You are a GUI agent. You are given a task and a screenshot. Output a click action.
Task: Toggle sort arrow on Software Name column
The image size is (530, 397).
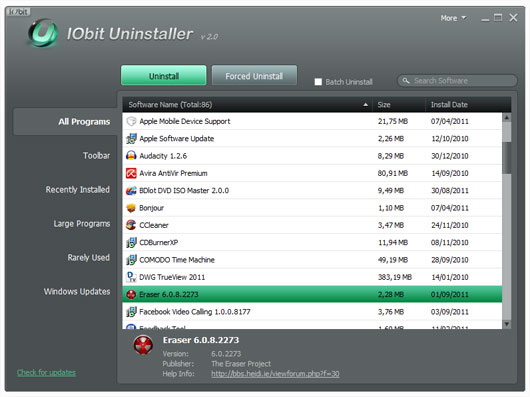tap(365, 105)
